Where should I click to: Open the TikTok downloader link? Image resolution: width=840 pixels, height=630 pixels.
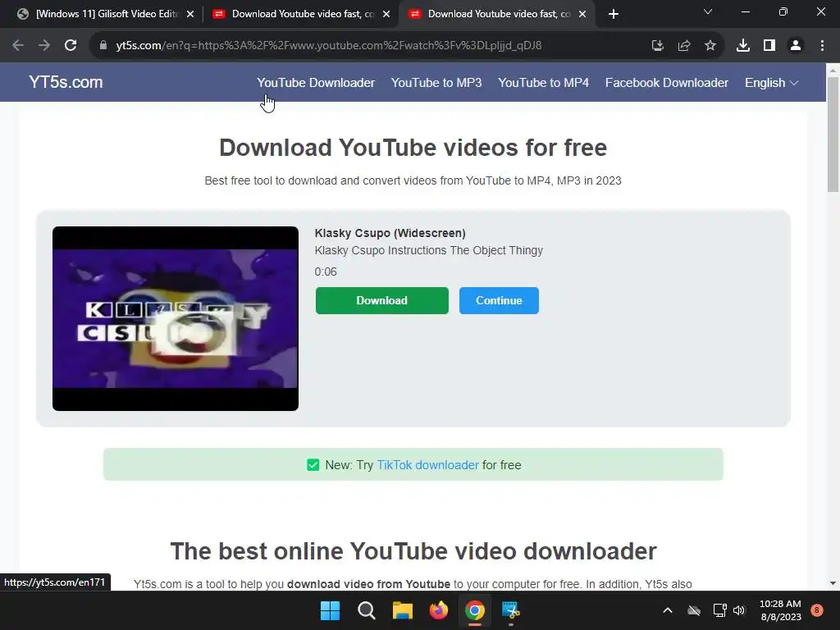[427, 465]
